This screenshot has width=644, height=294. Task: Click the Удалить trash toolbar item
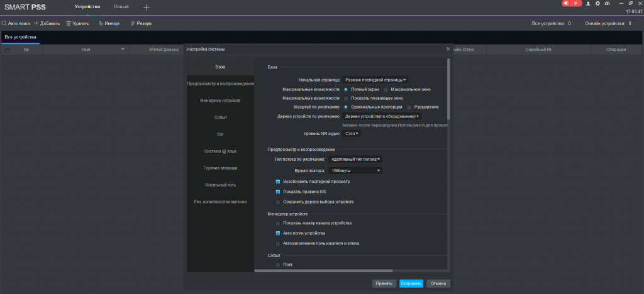77,23
